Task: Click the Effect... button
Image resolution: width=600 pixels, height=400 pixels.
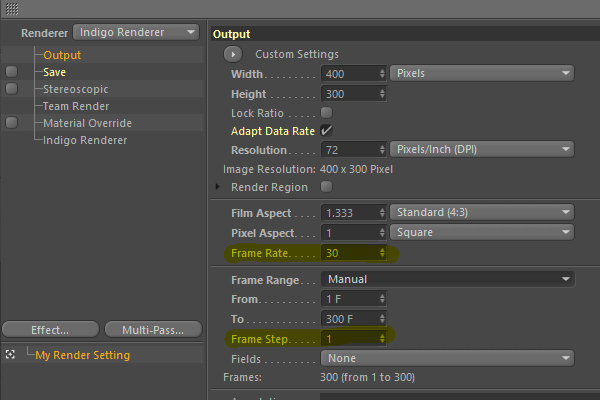Action: click(x=50, y=329)
